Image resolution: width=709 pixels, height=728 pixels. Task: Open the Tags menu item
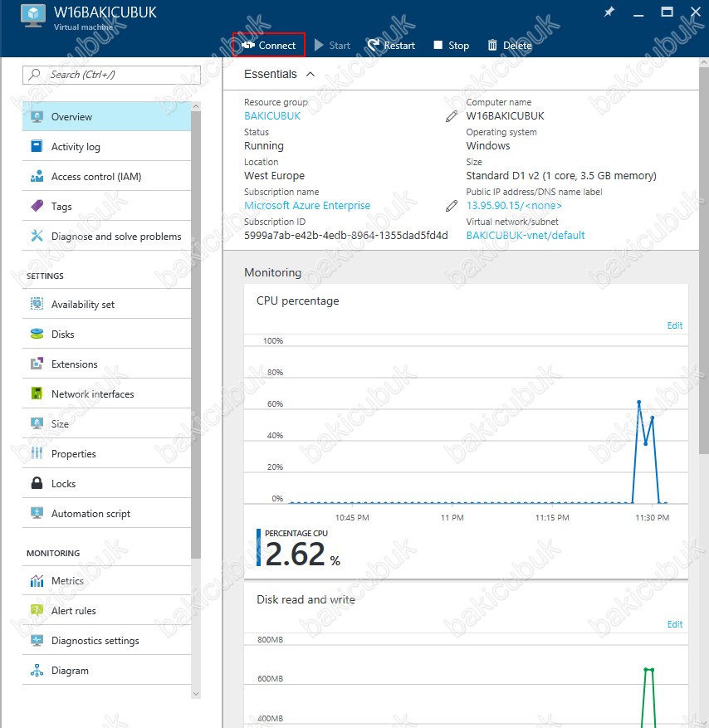106,206
